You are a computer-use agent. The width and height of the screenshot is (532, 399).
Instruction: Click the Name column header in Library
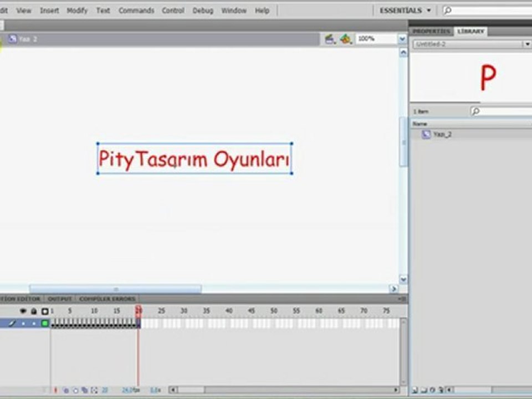[x=471, y=124]
